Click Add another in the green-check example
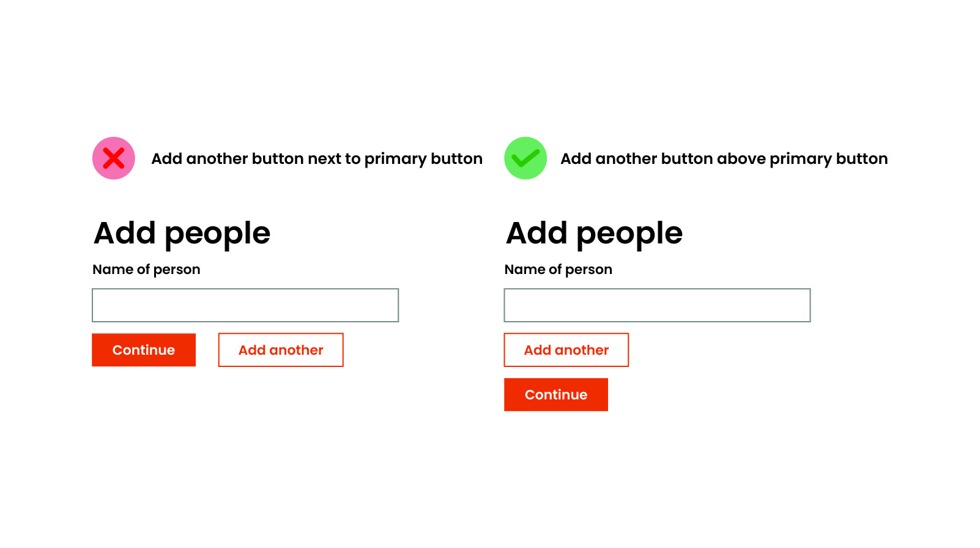The image size is (980, 548). (x=566, y=350)
